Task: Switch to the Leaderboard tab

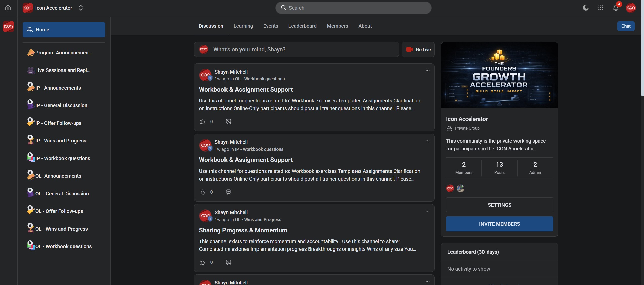Action: point(302,26)
